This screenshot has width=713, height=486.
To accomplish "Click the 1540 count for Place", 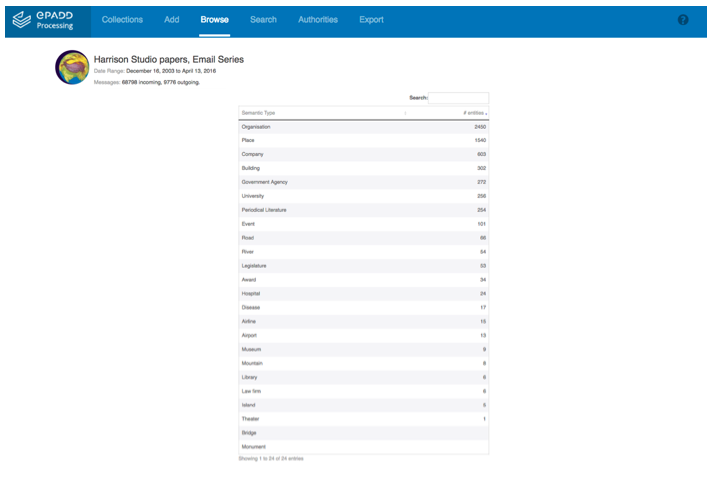I will point(480,140).
